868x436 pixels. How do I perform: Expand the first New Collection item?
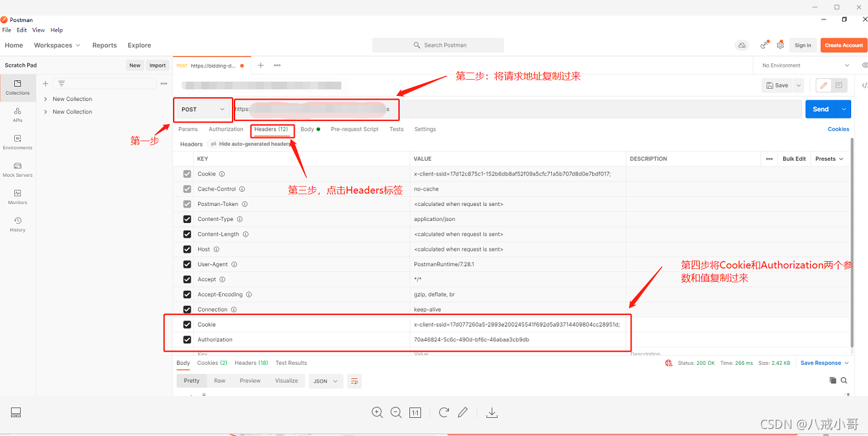pos(45,99)
